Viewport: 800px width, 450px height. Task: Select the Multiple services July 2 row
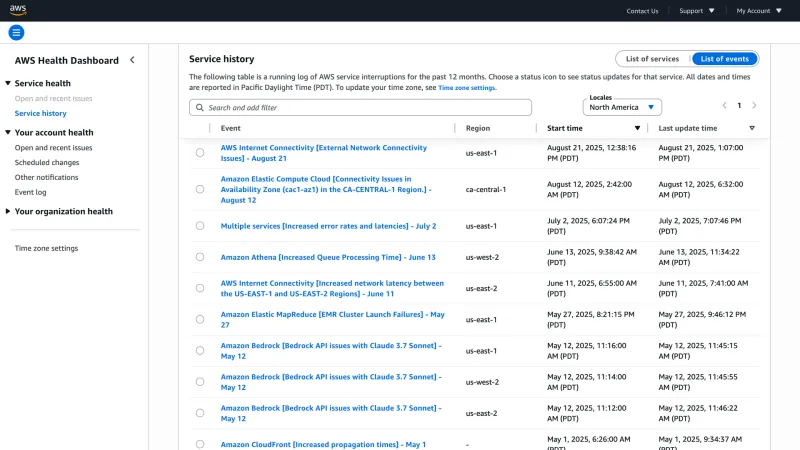click(200, 226)
